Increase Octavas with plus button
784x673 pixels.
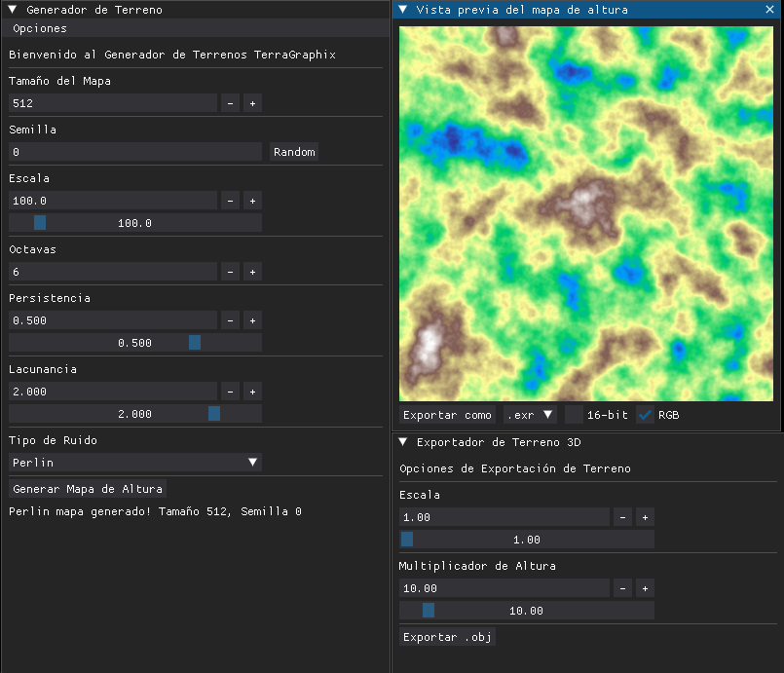click(252, 272)
